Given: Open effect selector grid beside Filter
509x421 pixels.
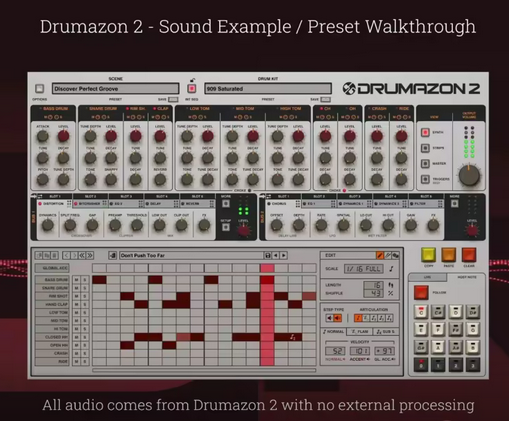Looking at the screenshot, I should click(x=440, y=204).
